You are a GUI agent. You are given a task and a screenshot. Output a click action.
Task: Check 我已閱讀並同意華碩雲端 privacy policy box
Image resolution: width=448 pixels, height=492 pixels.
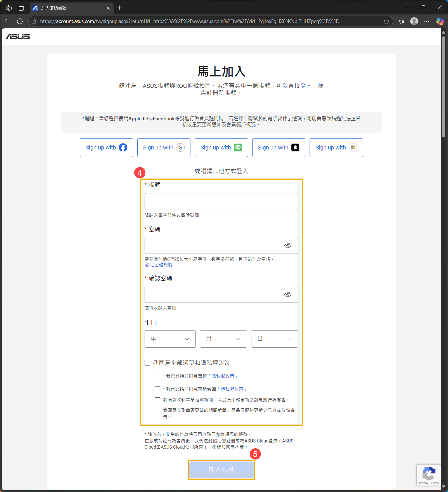click(x=157, y=389)
